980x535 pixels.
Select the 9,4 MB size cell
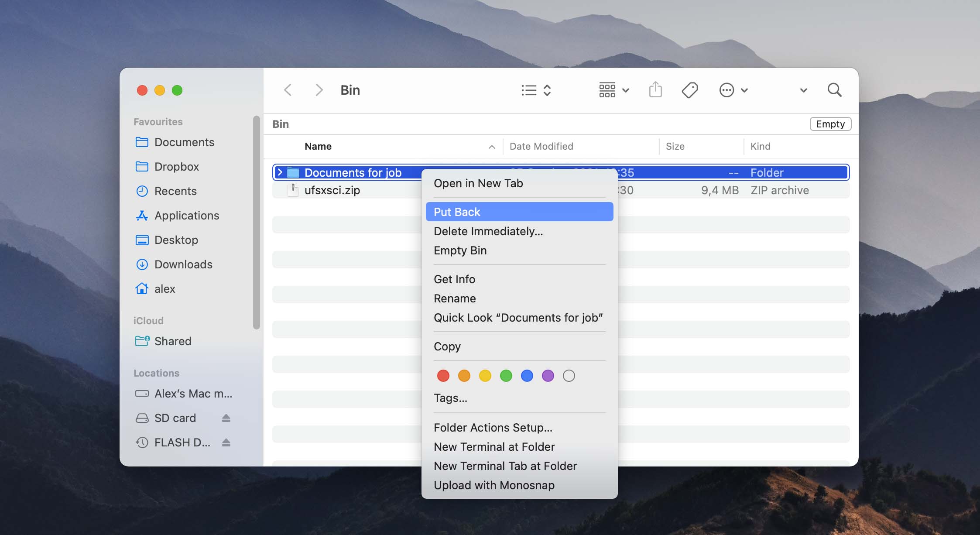point(720,190)
